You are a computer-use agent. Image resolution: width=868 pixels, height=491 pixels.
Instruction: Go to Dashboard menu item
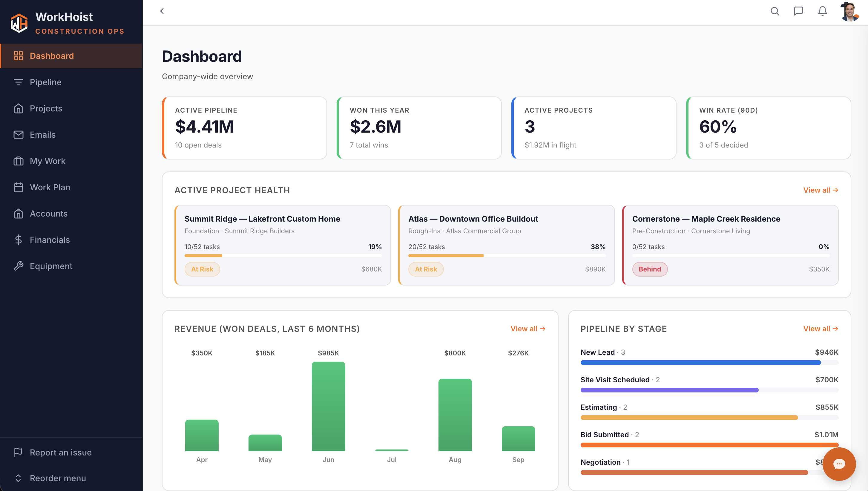point(71,56)
